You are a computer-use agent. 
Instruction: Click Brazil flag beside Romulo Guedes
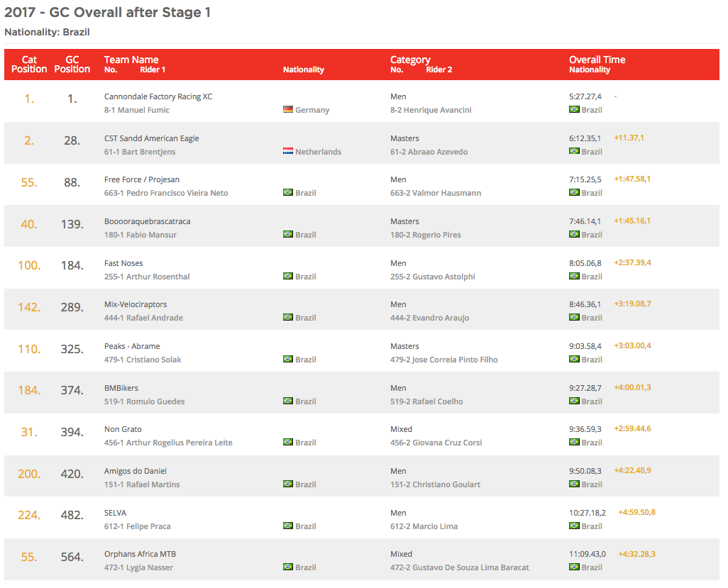tap(287, 401)
